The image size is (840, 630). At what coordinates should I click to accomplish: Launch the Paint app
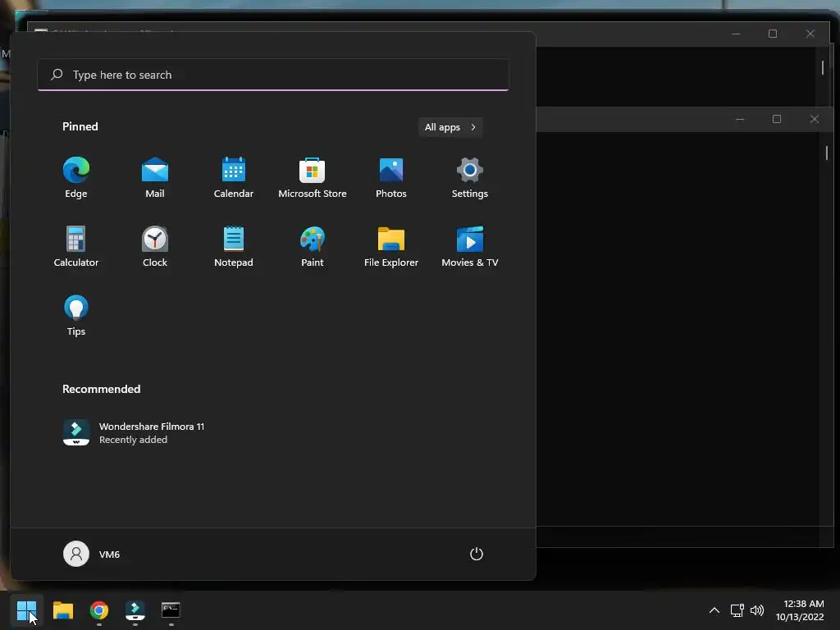click(313, 246)
